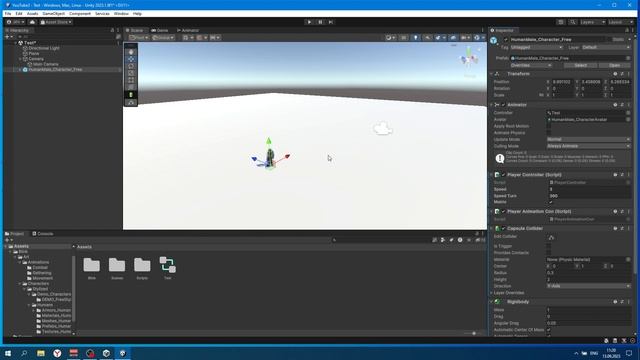Viewport: 640px width, 360px height.
Task: Toggle Apply Root Motion checkbox
Action: click(549, 126)
